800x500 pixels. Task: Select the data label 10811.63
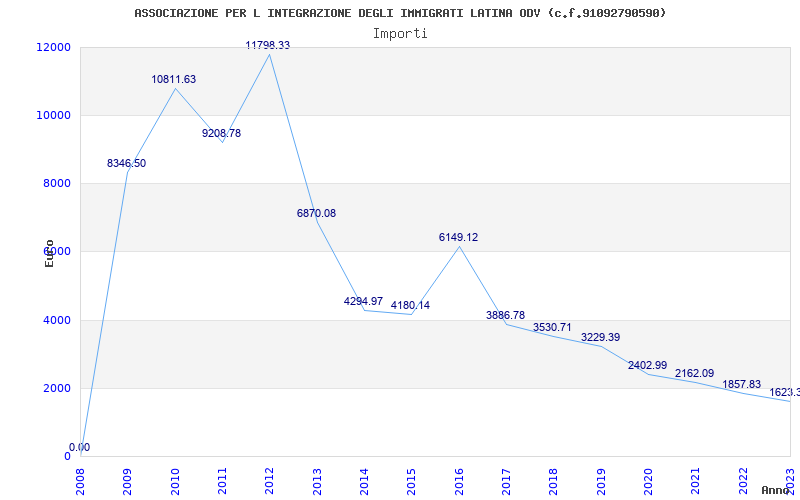[173, 80]
